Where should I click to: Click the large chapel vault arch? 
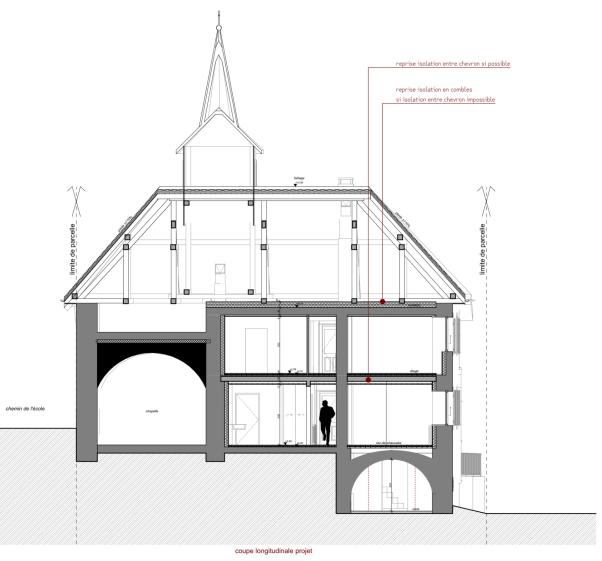coord(152,399)
